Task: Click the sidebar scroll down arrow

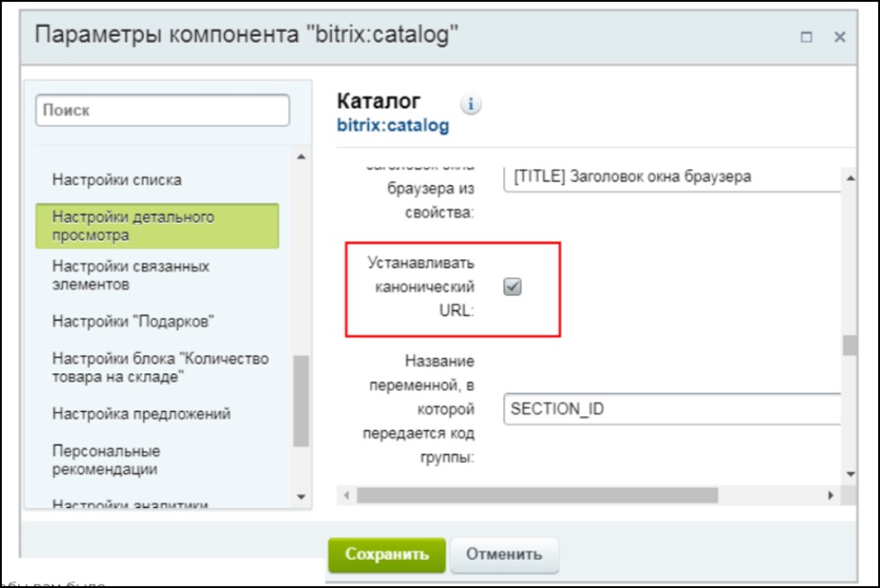Action: click(301, 496)
